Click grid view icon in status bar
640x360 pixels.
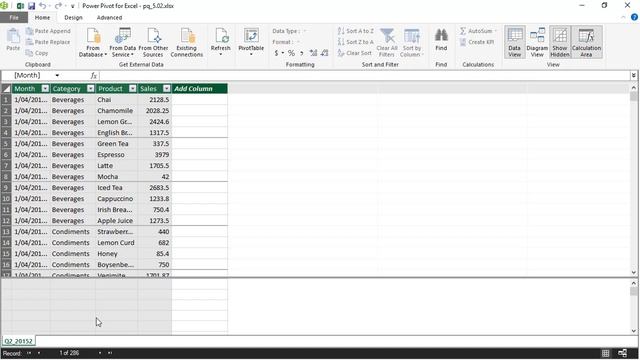coord(606,353)
